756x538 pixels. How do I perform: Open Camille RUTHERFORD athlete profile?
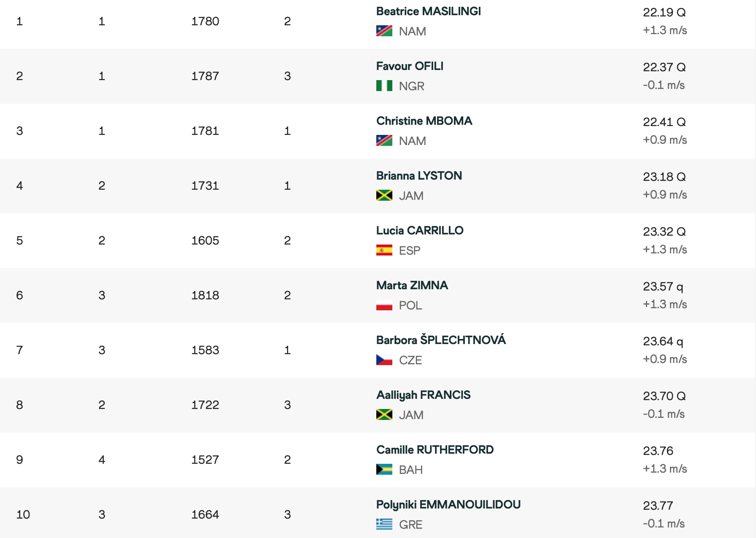[435, 450]
